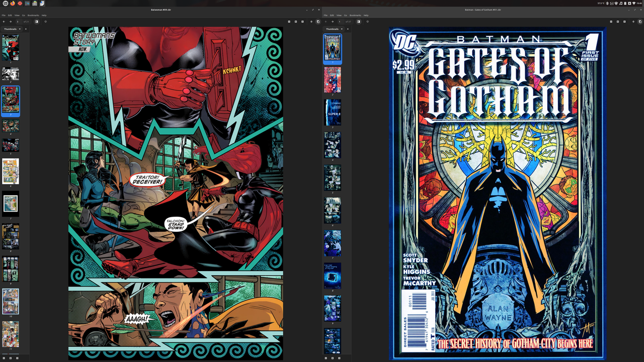The height and width of the screenshot is (362, 644).
Task: Toggle the side pane button in Batwoman window toolbar
Action: (x=37, y=22)
